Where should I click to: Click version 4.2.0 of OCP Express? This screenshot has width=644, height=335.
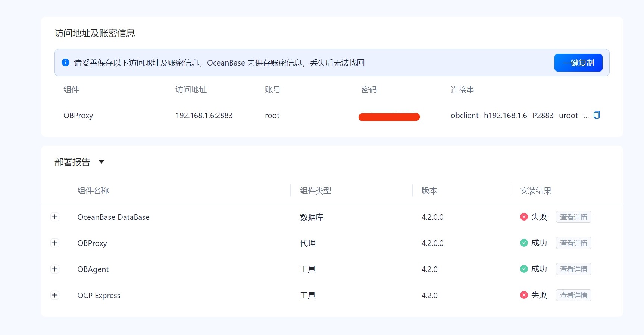tap(429, 295)
